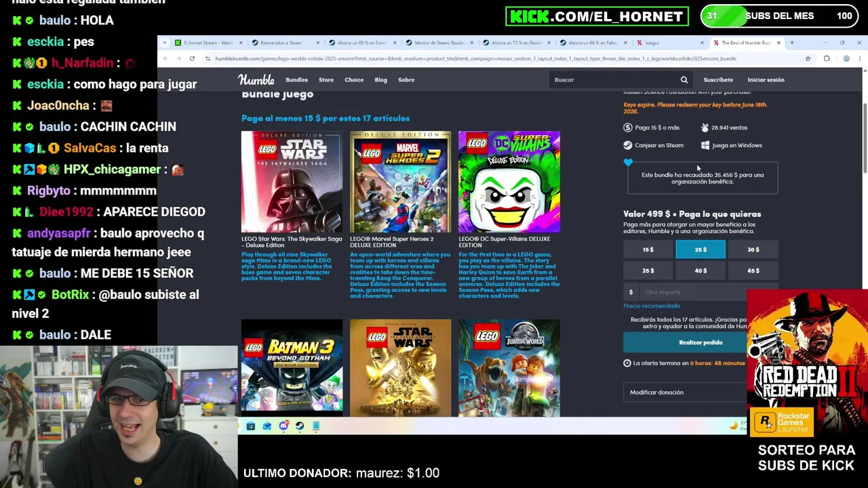Open the browser tab list dropdown arrow
This screenshot has width=868, height=488.
[165, 43]
